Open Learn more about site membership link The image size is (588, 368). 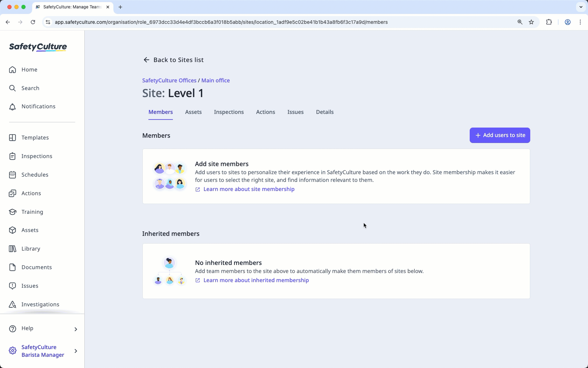[249, 189]
